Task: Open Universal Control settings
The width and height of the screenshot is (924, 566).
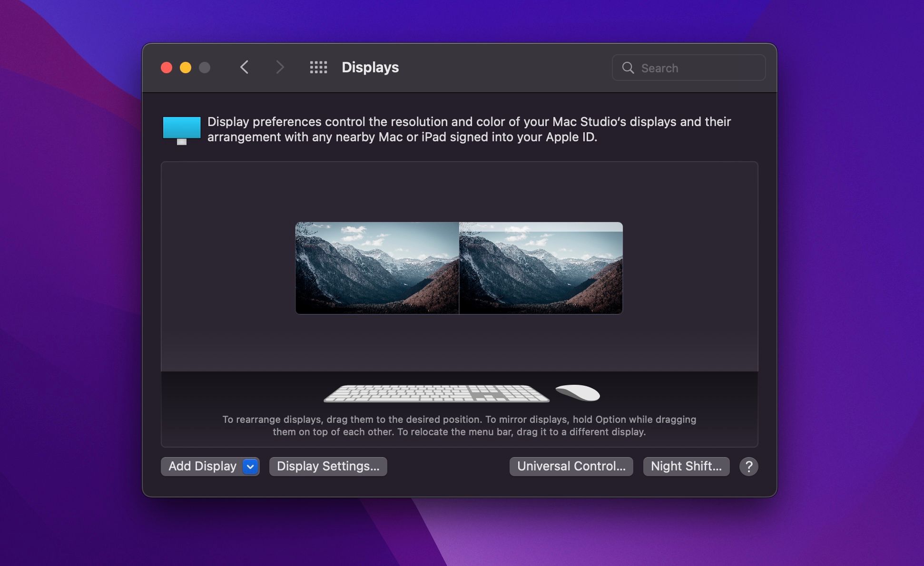Action: 571,466
